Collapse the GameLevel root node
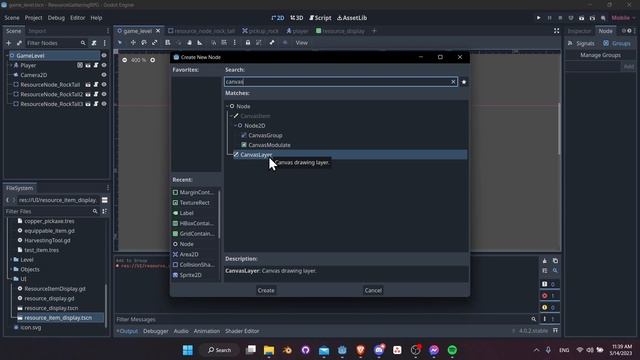This screenshot has width=640, height=360. click(x=7, y=56)
